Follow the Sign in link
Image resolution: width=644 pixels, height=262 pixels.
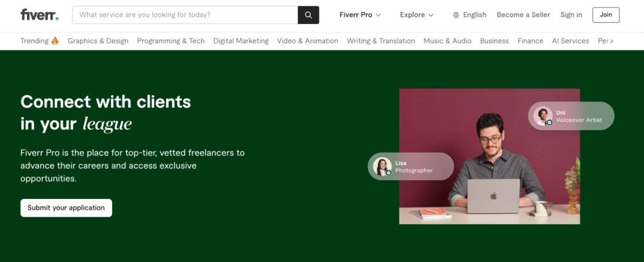(571, 15)
